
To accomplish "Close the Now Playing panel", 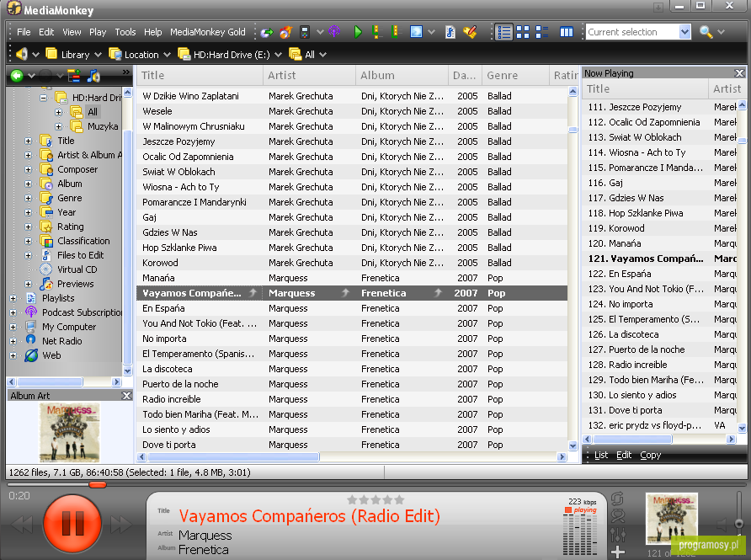I will tap(739, 73).
